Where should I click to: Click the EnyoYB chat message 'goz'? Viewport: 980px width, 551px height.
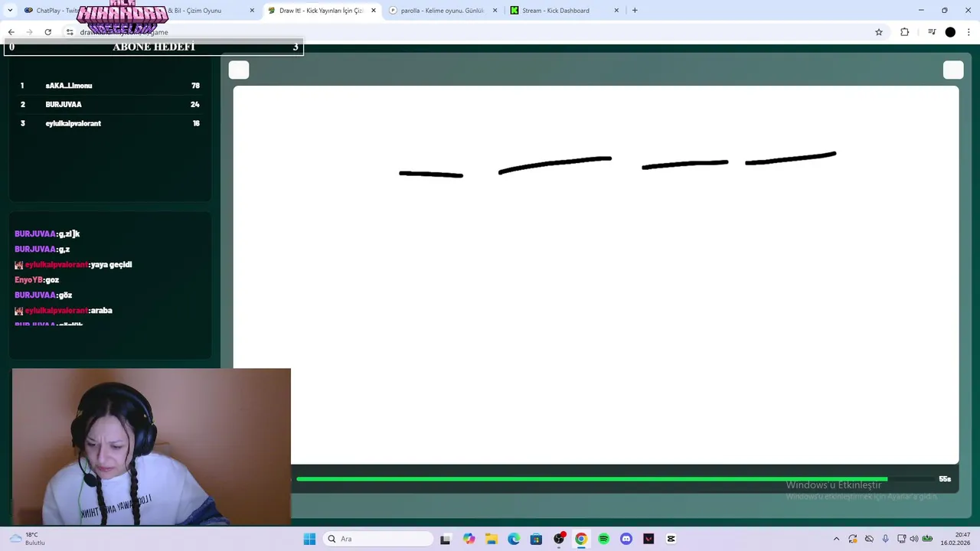tap(37, 280)
